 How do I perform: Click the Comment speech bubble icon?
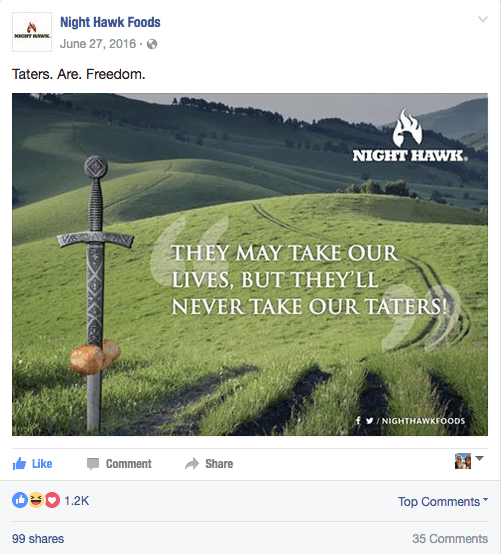tap(93, 464)
